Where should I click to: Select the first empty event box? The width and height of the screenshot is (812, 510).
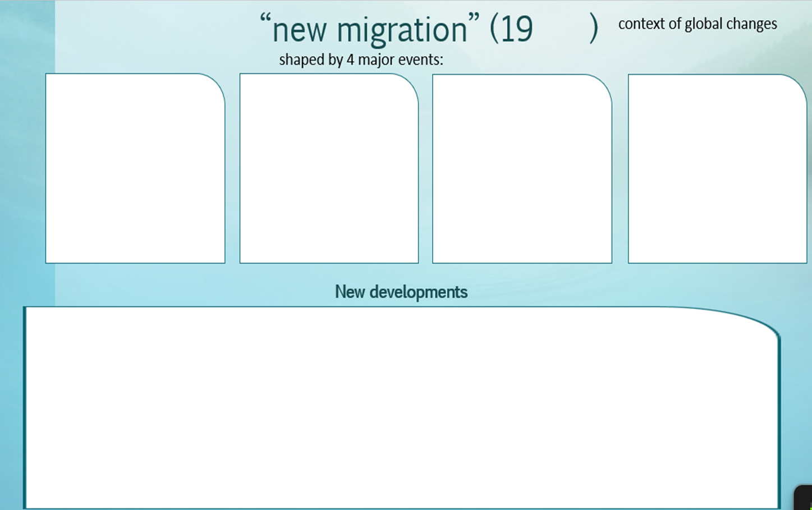(x=135, y=168)
